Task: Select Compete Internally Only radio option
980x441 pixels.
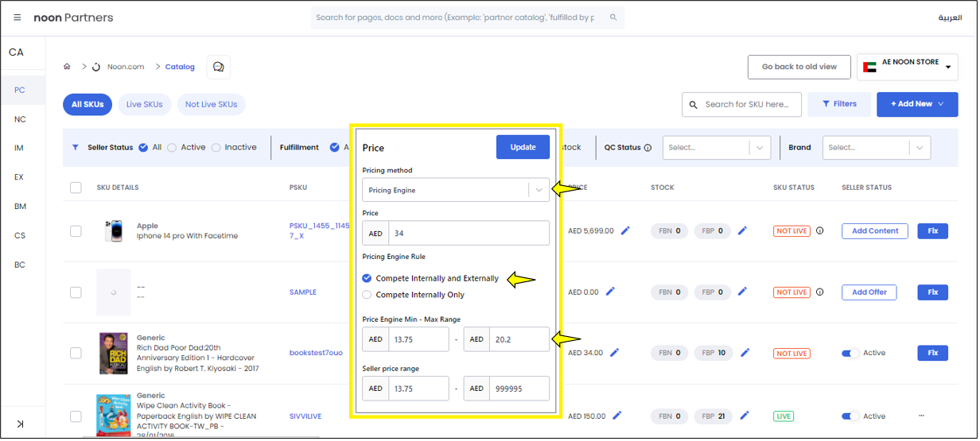Action: (x=367, y=295)
